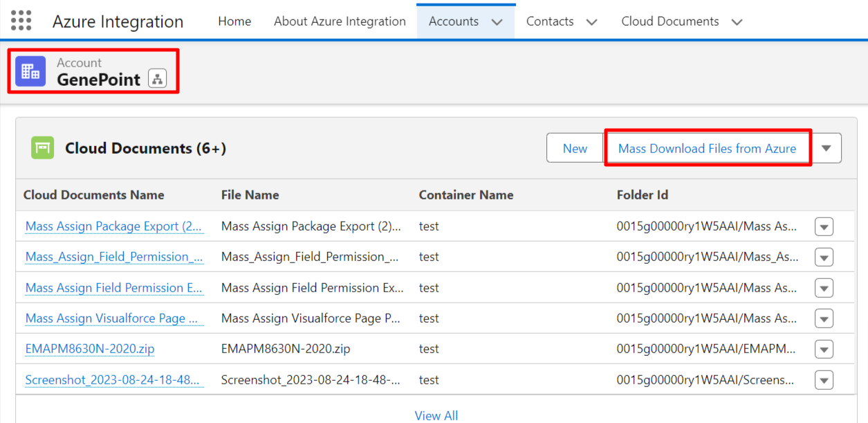Click Folder Id ending in /EMAPM
The height and width of the screenshot is (423, 868).
pyautogui.click(x=706, y=349)
